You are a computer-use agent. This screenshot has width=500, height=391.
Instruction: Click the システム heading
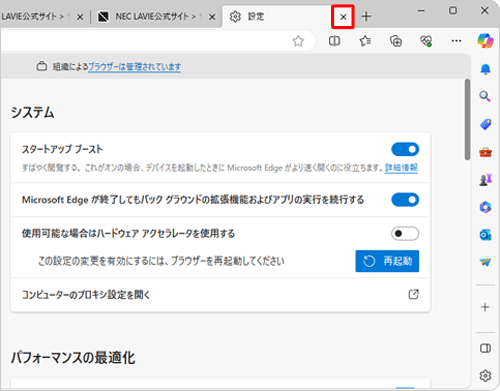[x=32, y=112]
